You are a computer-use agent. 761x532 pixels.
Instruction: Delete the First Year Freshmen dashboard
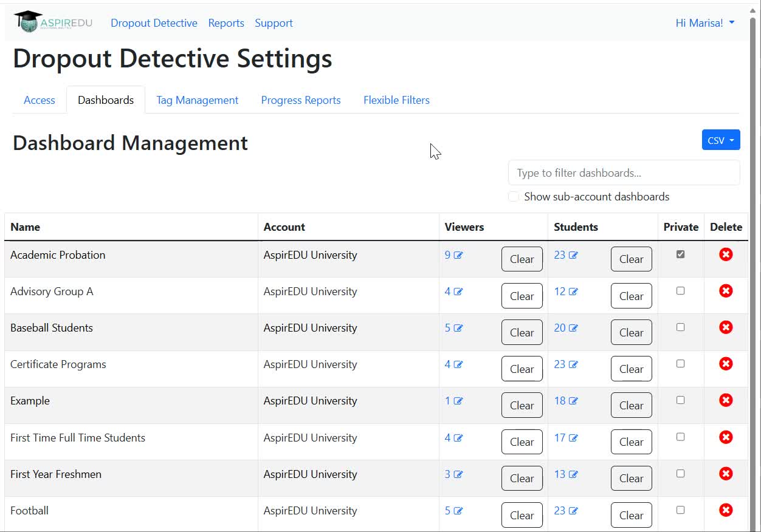click(726, 474)
